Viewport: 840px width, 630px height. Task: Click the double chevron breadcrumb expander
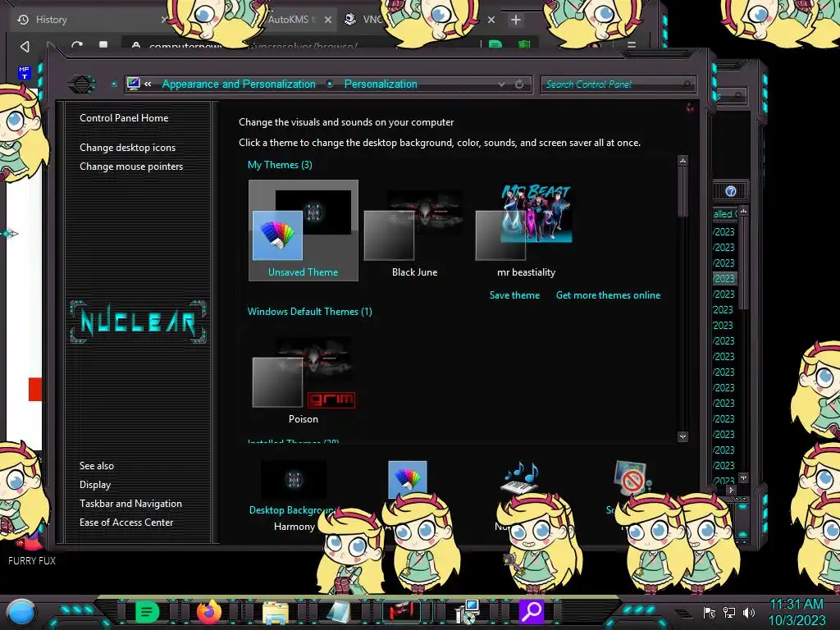tap(148, 84)
